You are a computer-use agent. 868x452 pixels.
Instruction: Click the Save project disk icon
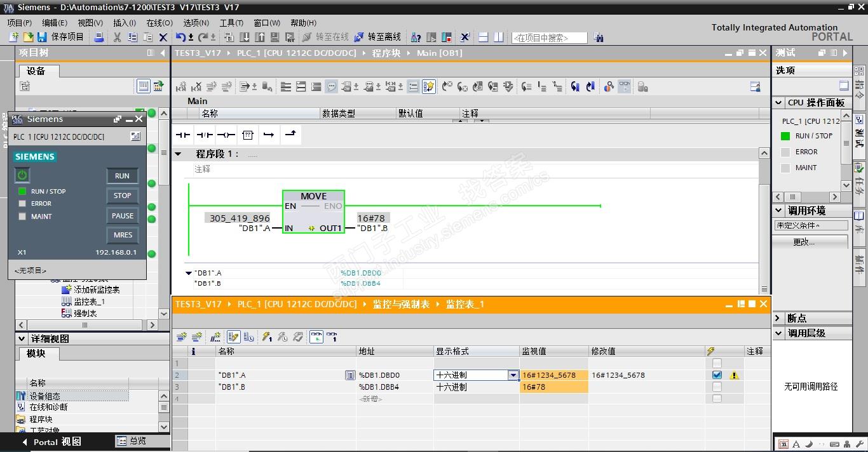click(x=42, y=37)
